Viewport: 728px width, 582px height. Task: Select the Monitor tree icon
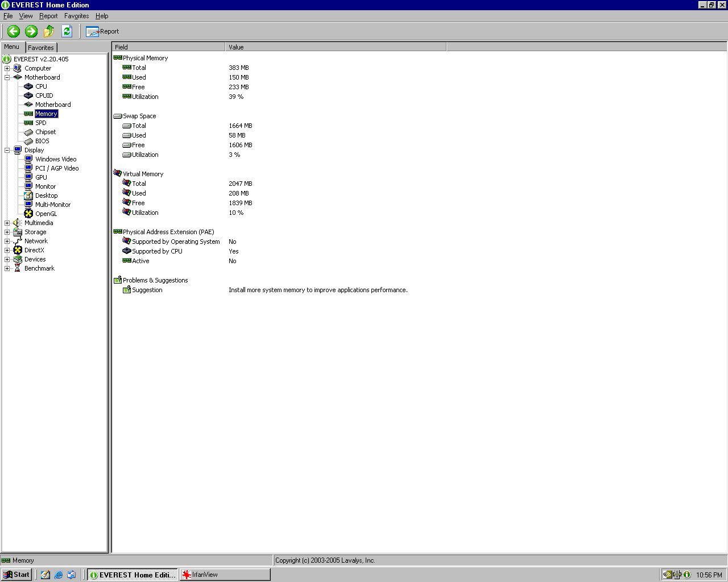28,186
